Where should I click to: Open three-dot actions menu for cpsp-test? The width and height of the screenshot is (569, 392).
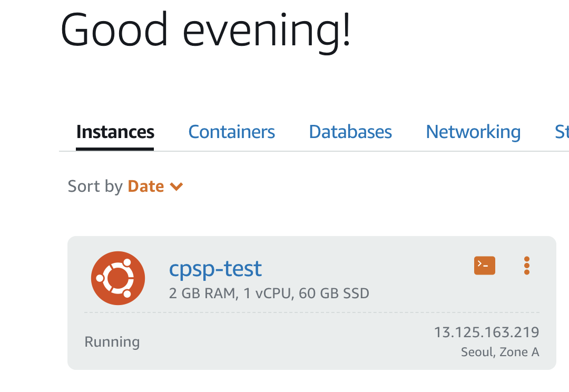tap(526, 266)
